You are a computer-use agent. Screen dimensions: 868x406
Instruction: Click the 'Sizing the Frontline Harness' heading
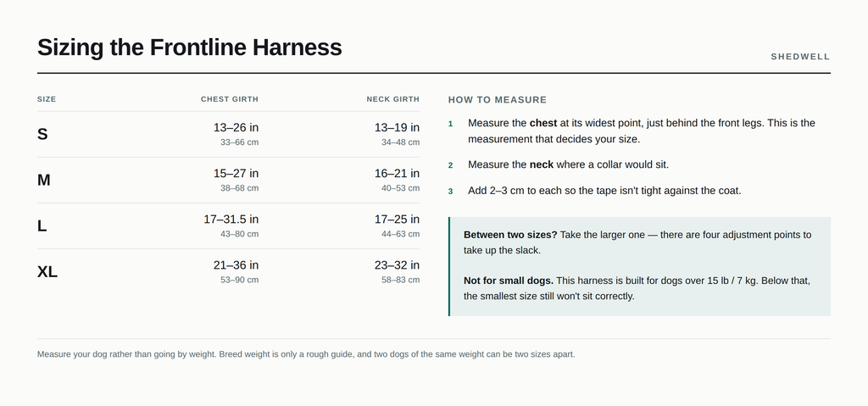[x=189, y=47]
